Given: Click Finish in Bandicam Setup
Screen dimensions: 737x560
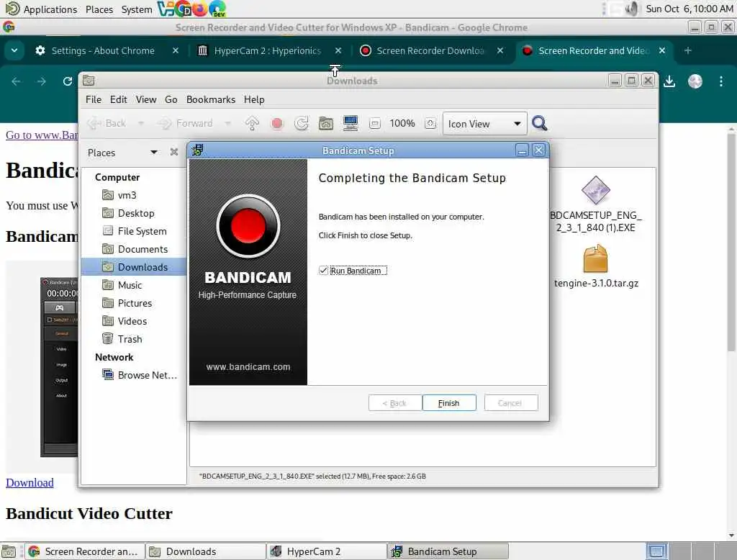Looking at the screenshot, I should point(449,403).
